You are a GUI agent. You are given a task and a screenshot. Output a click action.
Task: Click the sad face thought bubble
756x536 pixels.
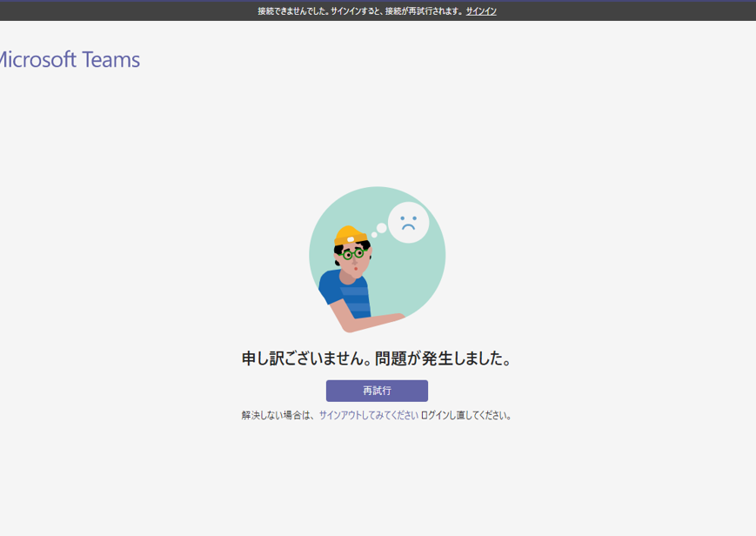click(408, 222)
